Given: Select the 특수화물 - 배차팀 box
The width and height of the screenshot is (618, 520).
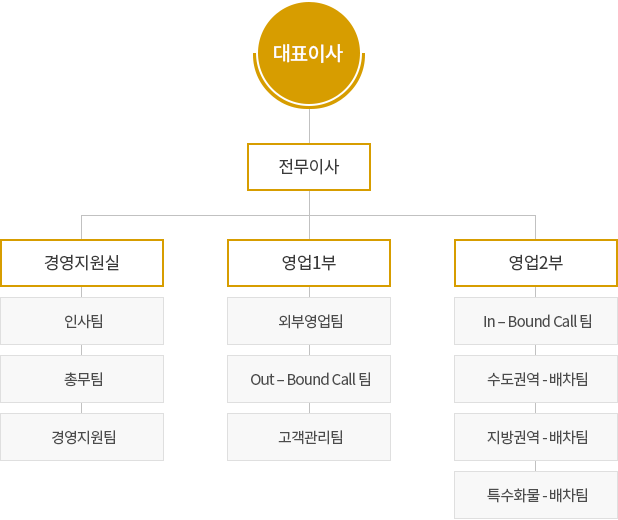Looking at the screenshot, I should (x=536, y=495).
